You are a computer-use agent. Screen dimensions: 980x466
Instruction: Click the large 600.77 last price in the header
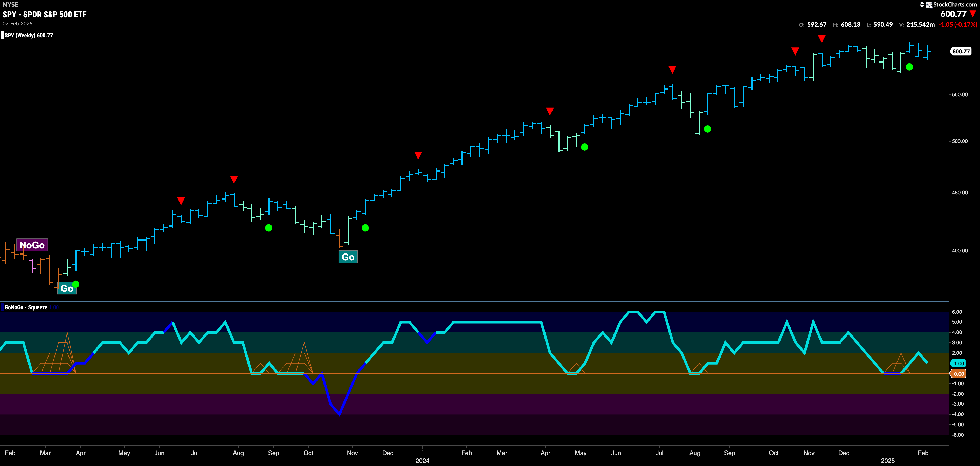[x=953, y=14]
